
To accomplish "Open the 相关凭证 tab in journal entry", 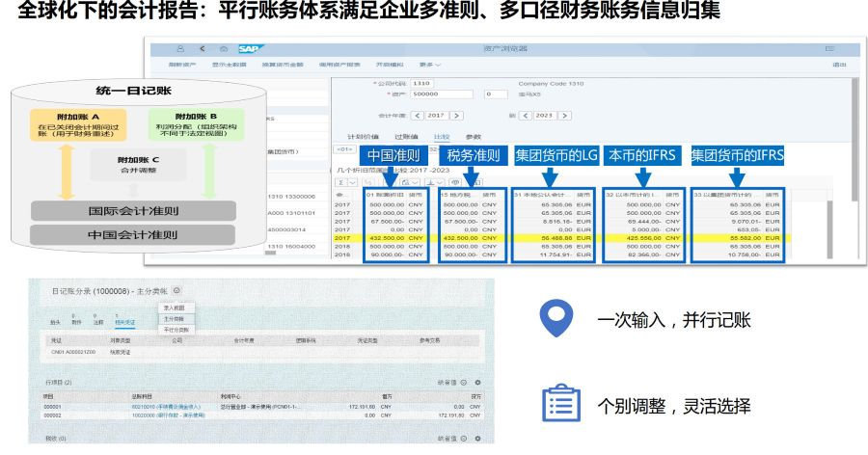I will coord(124,320).
